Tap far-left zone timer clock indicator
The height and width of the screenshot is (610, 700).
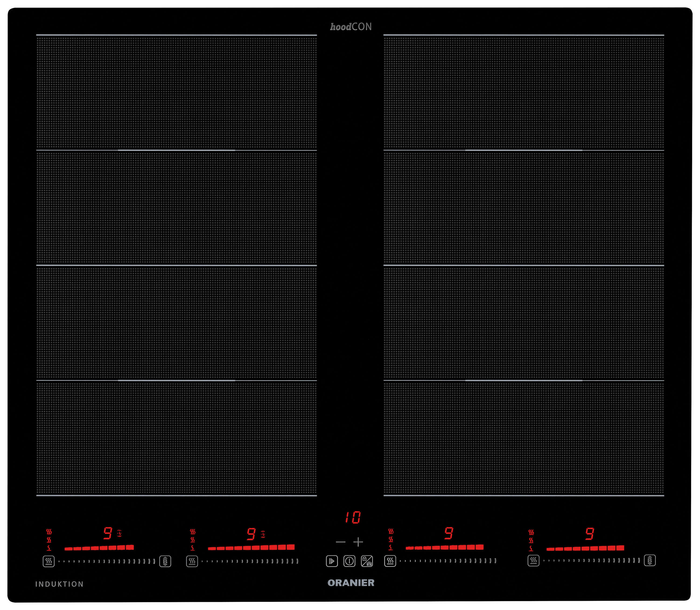120,533
